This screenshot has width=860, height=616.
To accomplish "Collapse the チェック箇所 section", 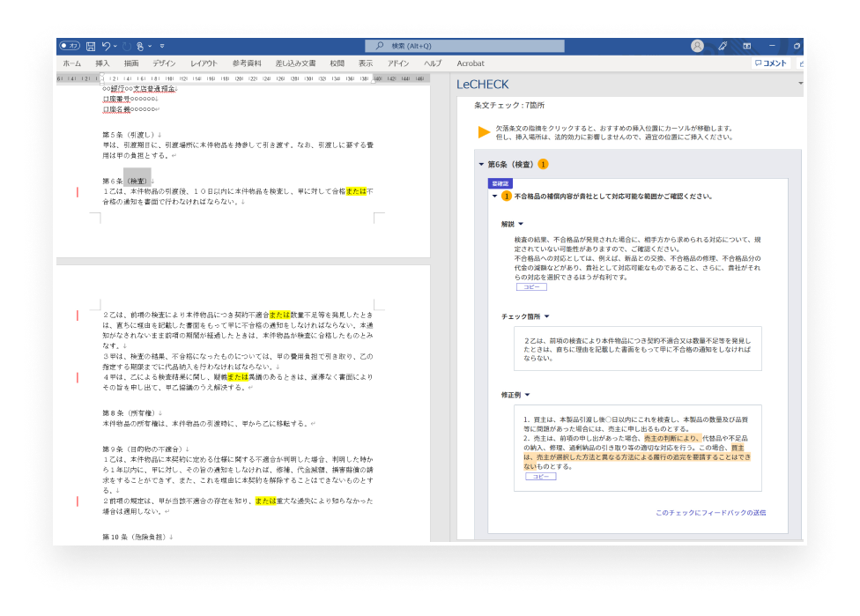I will tap(547, 316).
